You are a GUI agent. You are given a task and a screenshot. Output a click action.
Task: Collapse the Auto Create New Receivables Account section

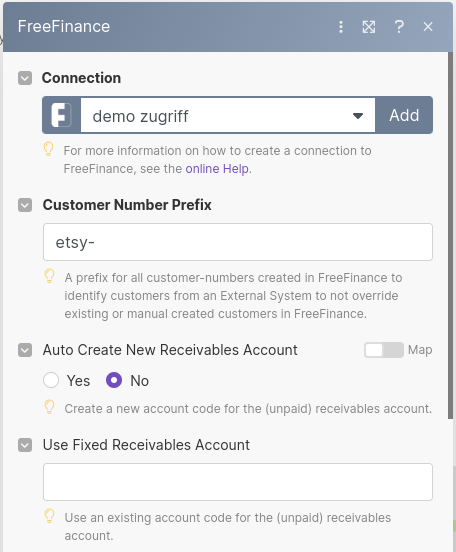point(25,350)
